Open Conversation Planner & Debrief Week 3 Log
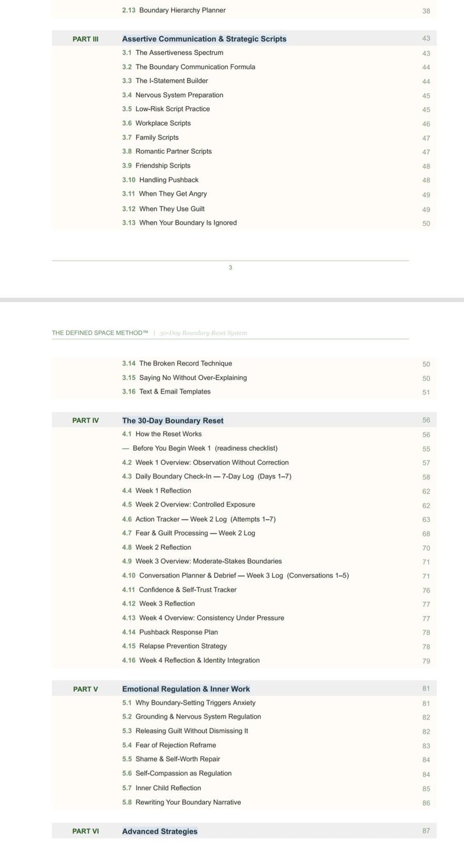Viewport: 464px width, 868px height. tap(236, 576)
